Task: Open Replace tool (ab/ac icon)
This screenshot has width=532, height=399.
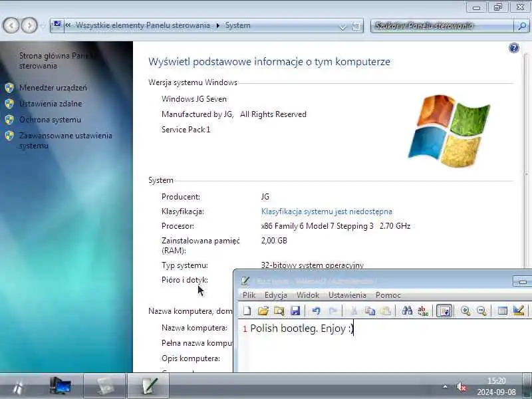Action: (423, 311)
